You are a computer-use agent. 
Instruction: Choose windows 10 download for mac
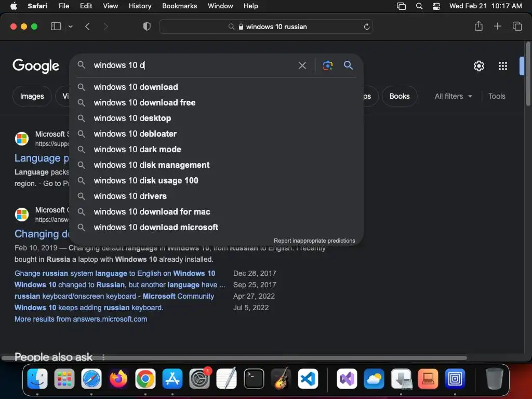tap(217, 212)
